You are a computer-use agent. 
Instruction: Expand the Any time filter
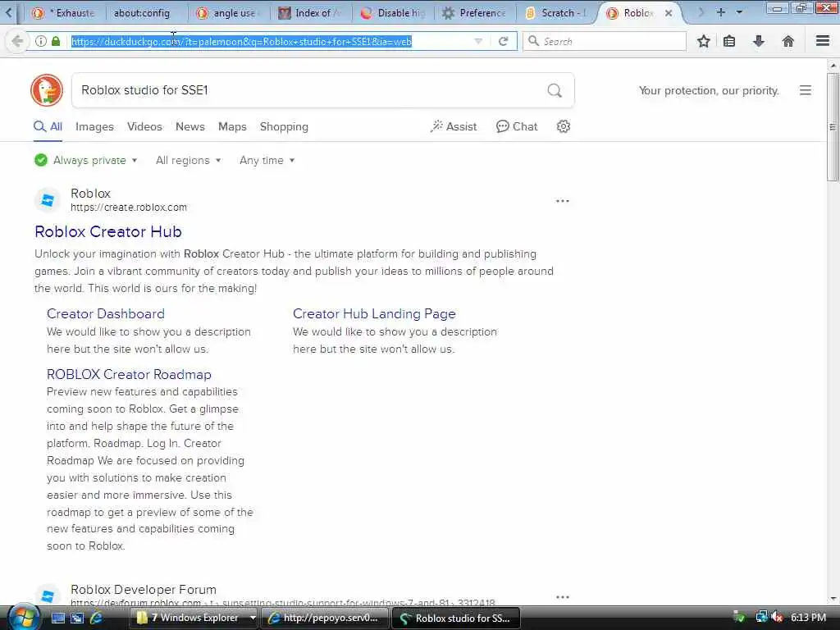[267, 160]
